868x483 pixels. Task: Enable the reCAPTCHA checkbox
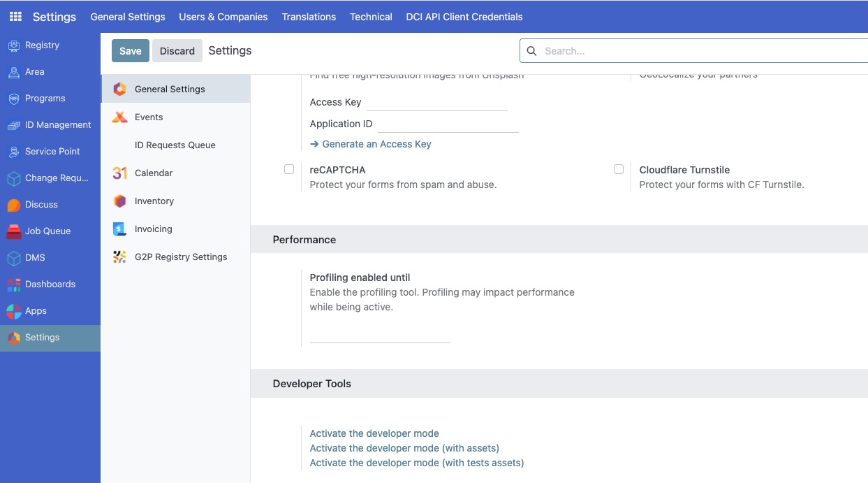(x=288, y=168)
